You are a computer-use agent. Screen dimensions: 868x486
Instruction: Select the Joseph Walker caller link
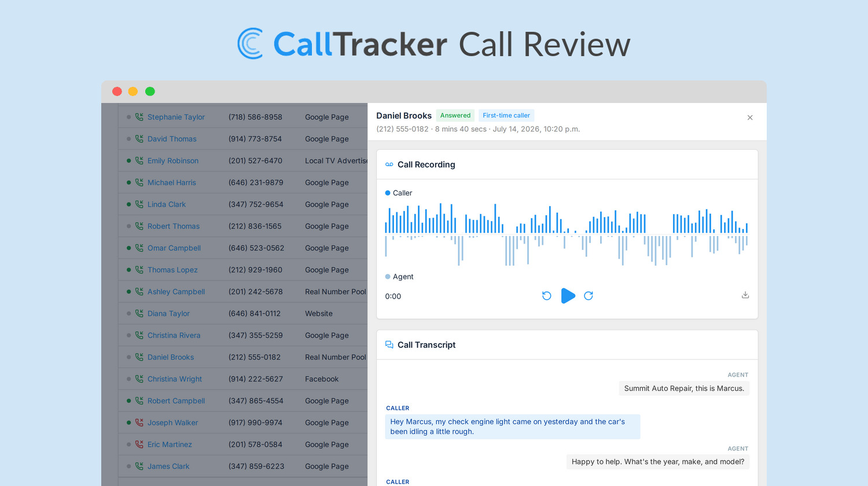172,422
